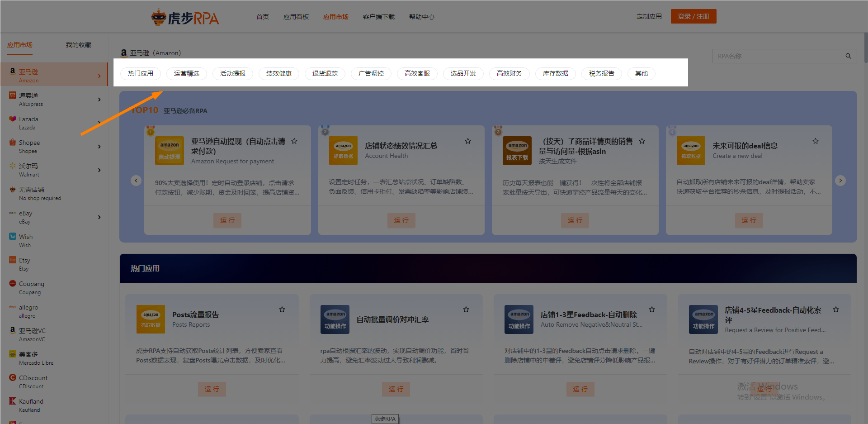Favorite the 未来可报的deal信息 card star
This screenshot has height=424, width=868.
coord(816,141)
